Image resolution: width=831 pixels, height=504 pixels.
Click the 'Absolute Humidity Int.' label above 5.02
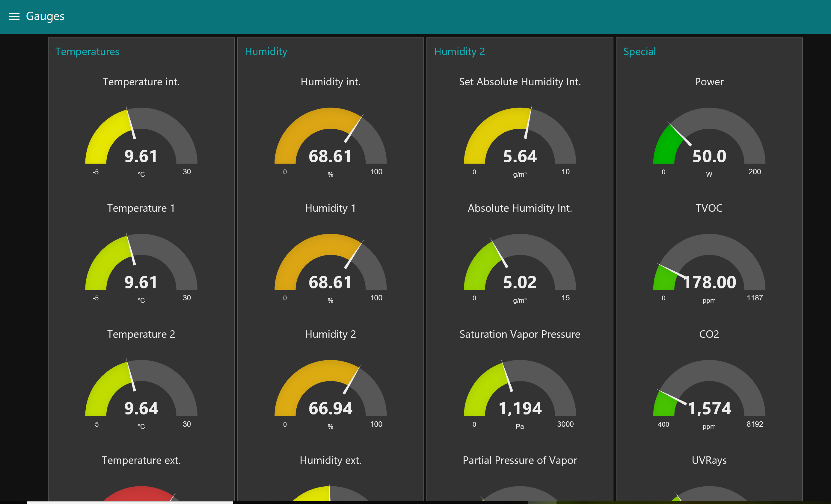pos(520,208)
